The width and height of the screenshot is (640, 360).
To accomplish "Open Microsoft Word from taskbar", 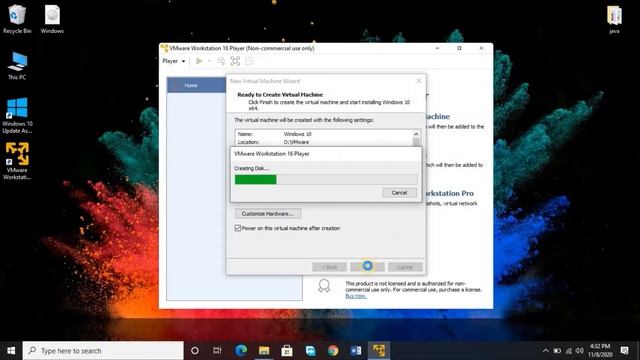I will pyautogui.click(x=356, y=351).
